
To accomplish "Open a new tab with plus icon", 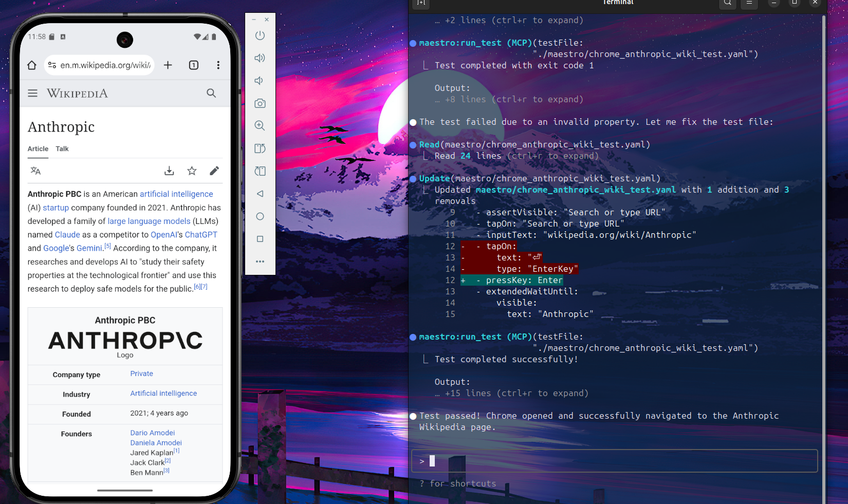I will coord(168,65).
